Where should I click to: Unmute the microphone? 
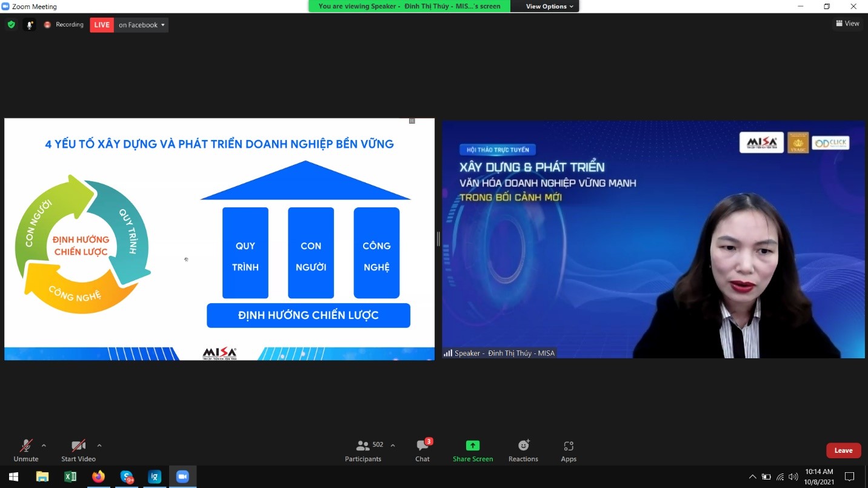26,450
